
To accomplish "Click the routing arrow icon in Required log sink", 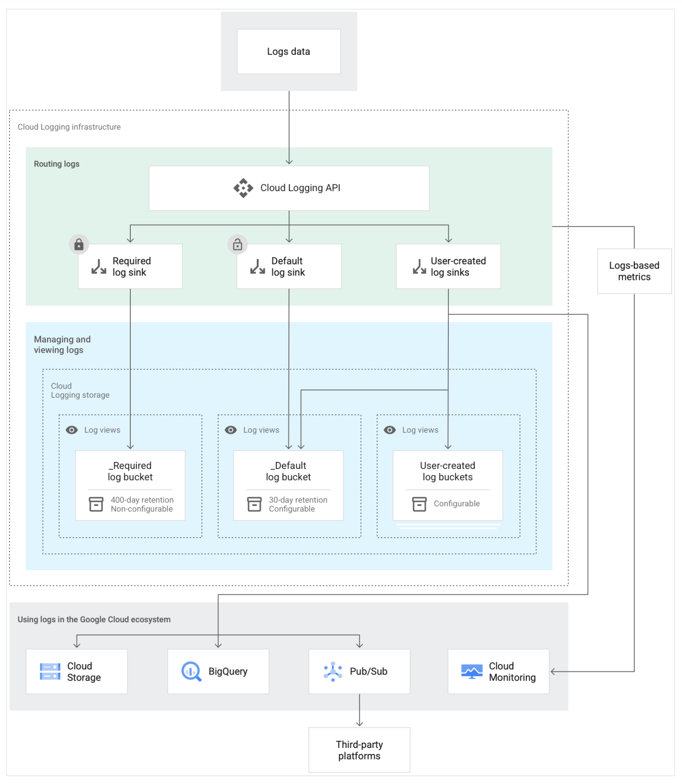I will tap(99, 266).
